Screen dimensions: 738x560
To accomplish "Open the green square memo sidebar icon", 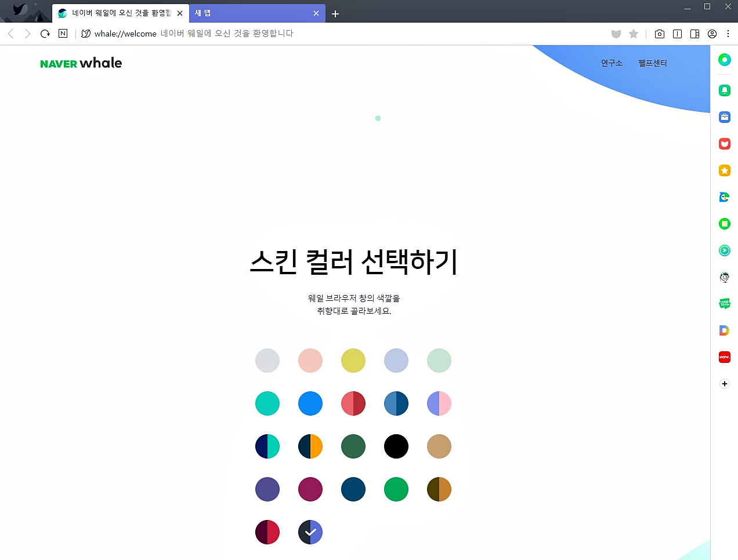I will [725, 224].
